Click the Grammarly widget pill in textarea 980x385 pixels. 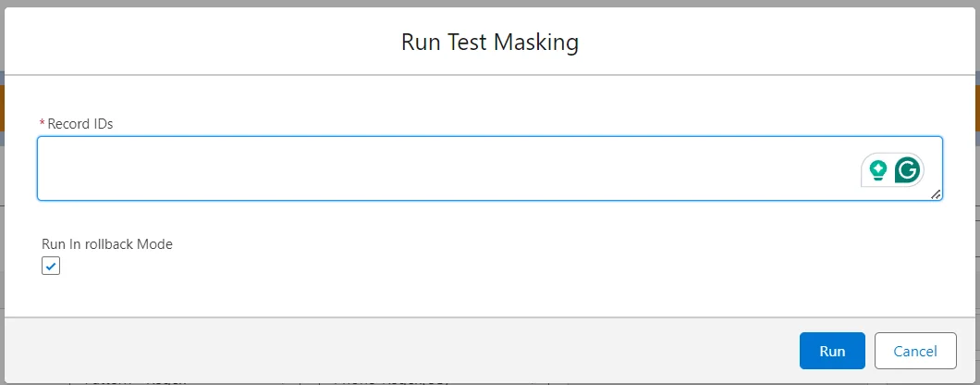click(893, 170)
